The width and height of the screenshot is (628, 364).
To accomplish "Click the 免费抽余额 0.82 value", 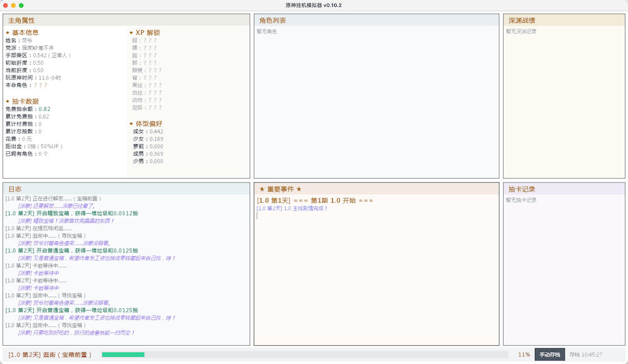I will (x=45, y=109).
